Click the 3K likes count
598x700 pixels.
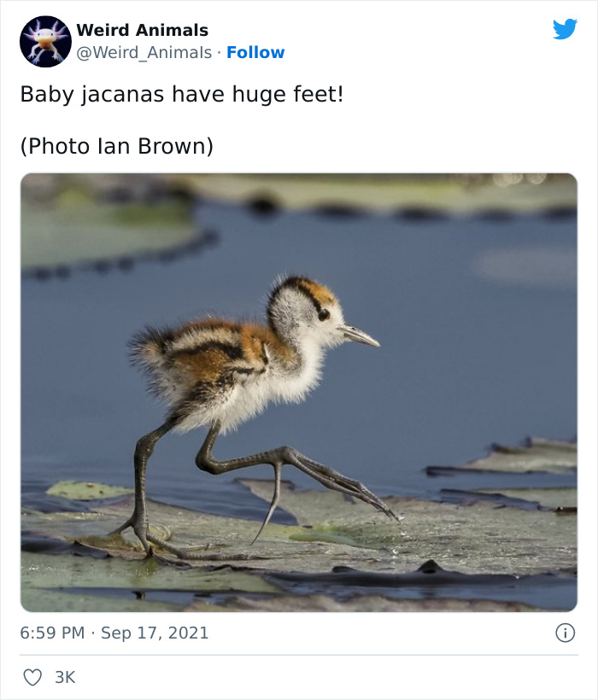tap(63, 676)
